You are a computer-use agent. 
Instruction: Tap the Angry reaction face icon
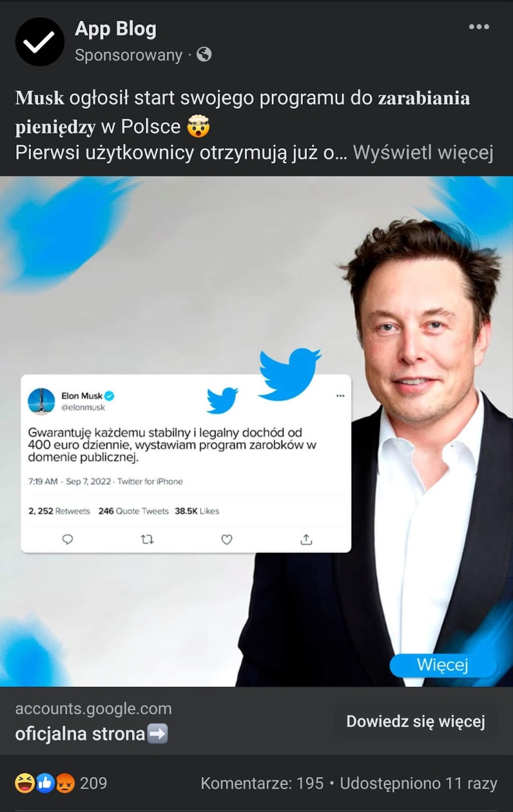point(65,783)
